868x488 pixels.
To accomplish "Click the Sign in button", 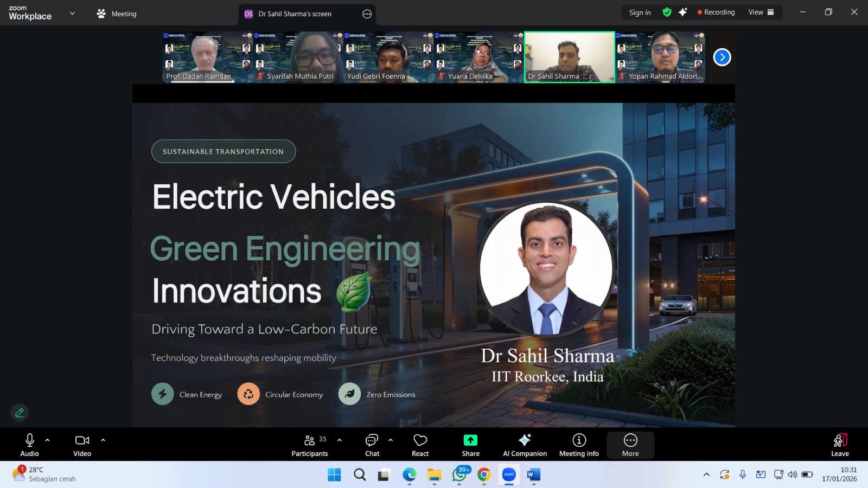I will point(640,12).
